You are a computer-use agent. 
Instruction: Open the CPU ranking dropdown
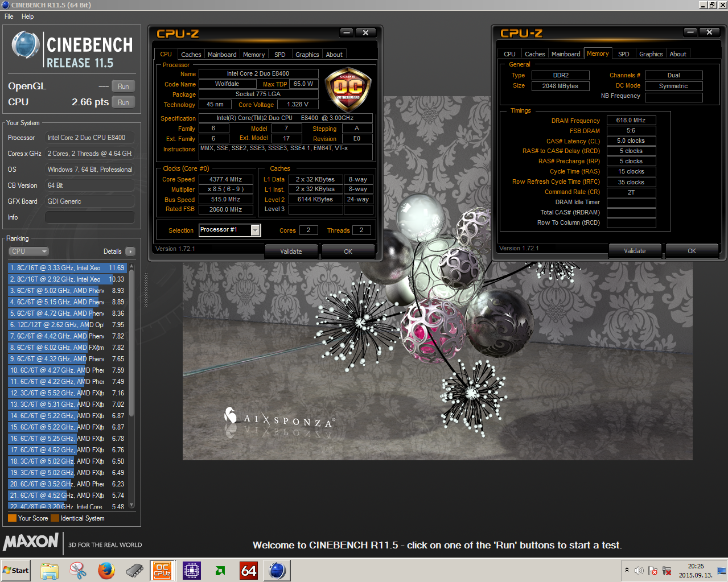(x=28, y=251)
